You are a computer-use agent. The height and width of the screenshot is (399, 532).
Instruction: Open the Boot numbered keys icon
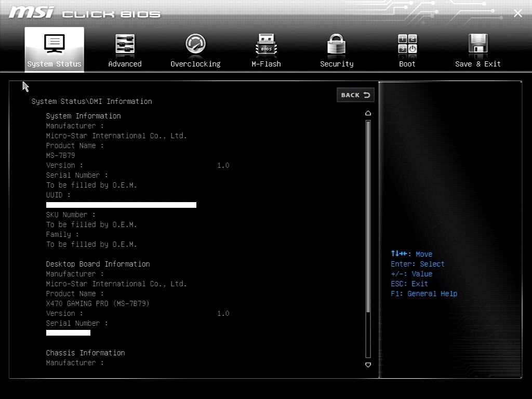click(407, 44)
